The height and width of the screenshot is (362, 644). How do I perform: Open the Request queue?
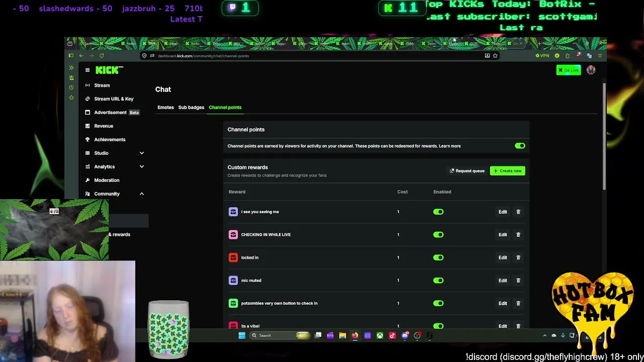click(467, 171)
